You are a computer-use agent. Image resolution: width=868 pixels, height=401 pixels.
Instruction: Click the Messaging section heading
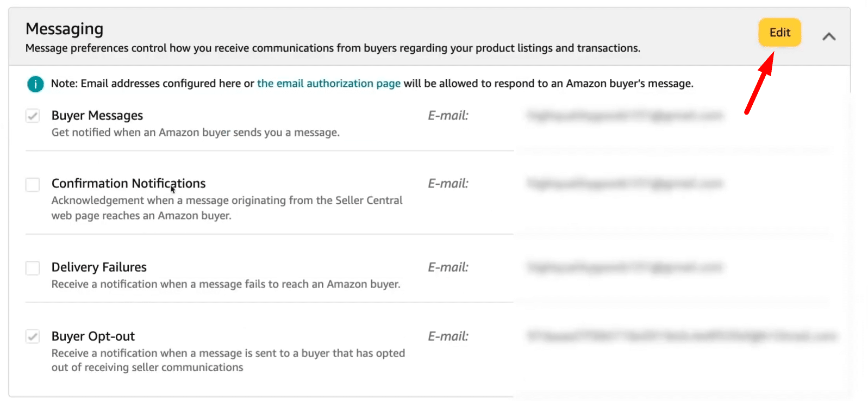pos(64,29)
